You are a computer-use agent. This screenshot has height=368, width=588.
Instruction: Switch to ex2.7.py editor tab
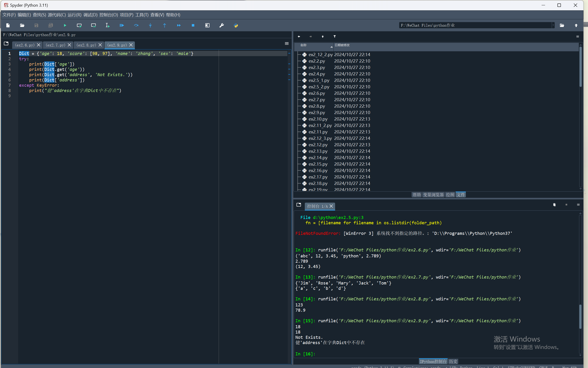click(55, 45)
